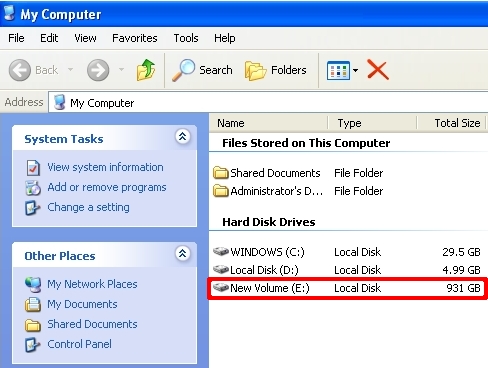The image size is (488, 368).
Task: Open the Back history dropdown arrow
Action: [x=70, y=70]
